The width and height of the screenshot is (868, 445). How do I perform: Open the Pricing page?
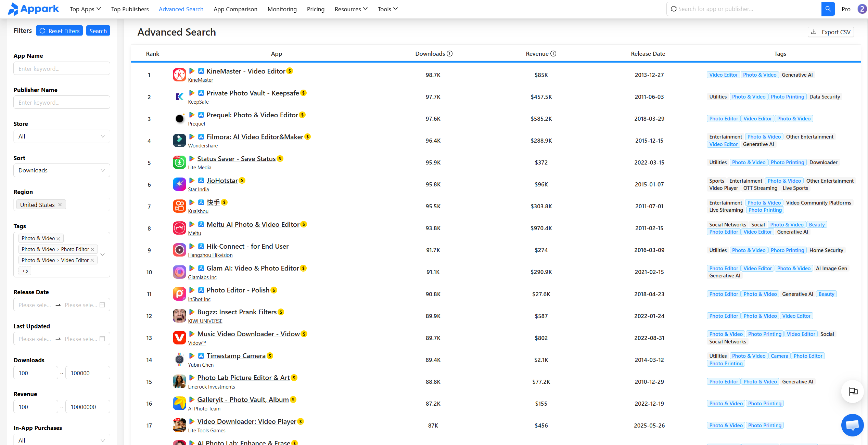(316, 9)
